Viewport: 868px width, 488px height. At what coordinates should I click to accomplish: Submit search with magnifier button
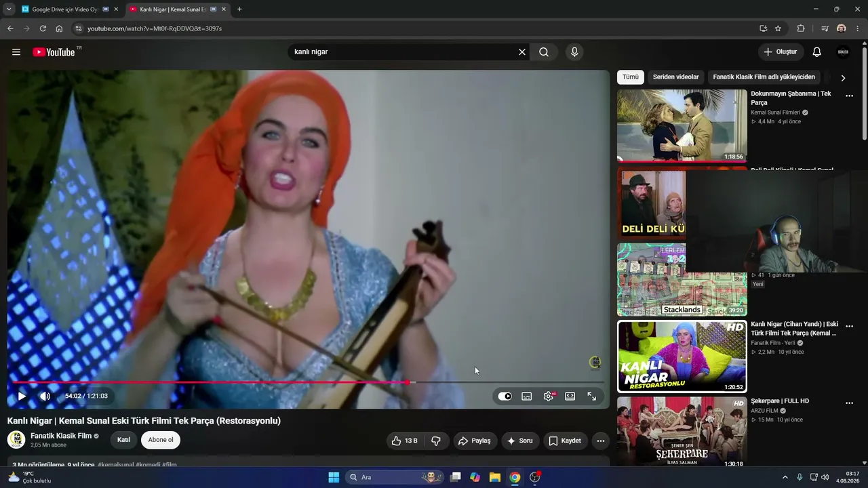point(544,52)
